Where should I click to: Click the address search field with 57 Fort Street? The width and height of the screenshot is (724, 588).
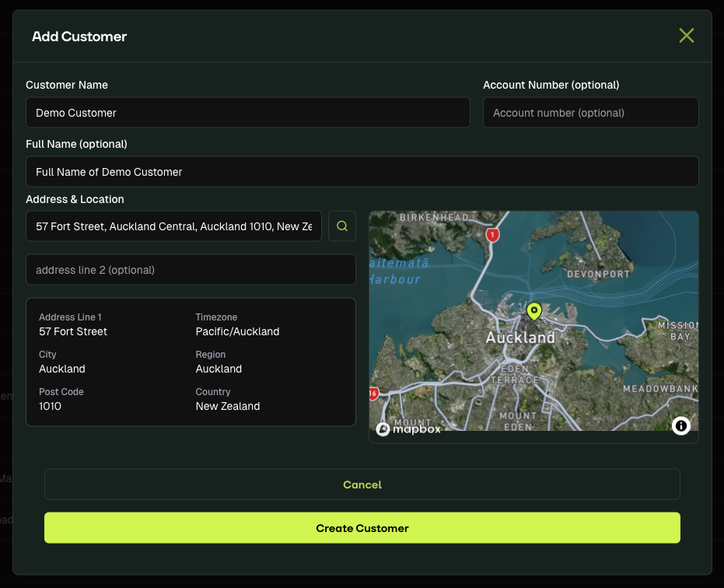pyautogui.click(x=173, y=226)
